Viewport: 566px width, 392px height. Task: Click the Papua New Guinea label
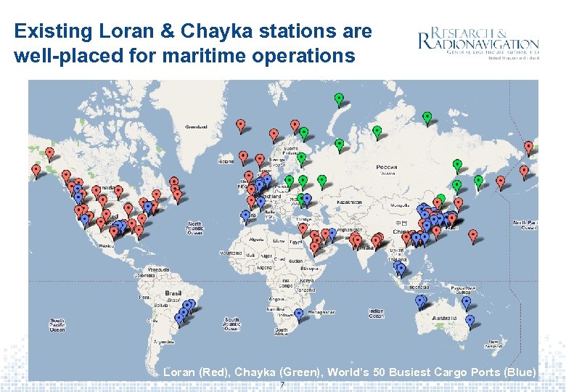463,290
